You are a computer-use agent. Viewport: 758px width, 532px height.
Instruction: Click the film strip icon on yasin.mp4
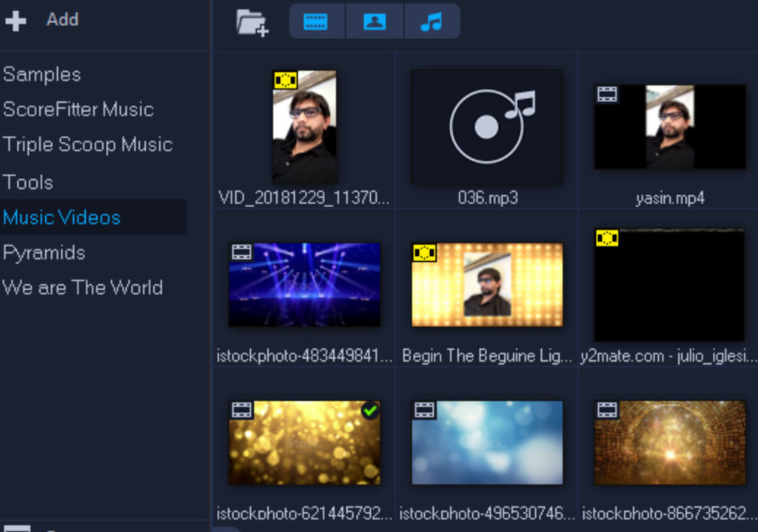coord(607,94)
